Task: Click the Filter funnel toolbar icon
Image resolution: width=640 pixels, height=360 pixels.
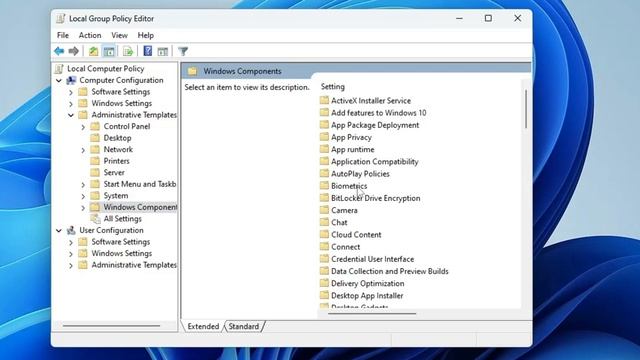Action: coord(183,51)
